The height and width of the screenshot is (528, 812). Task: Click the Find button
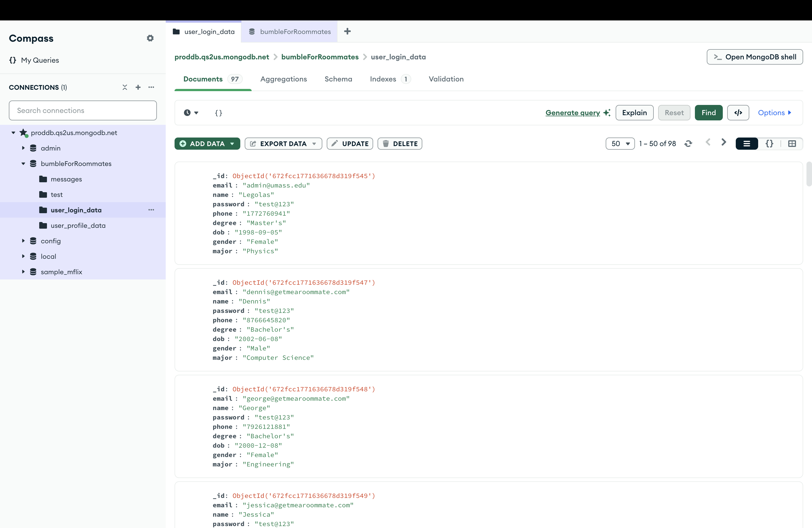708,113
